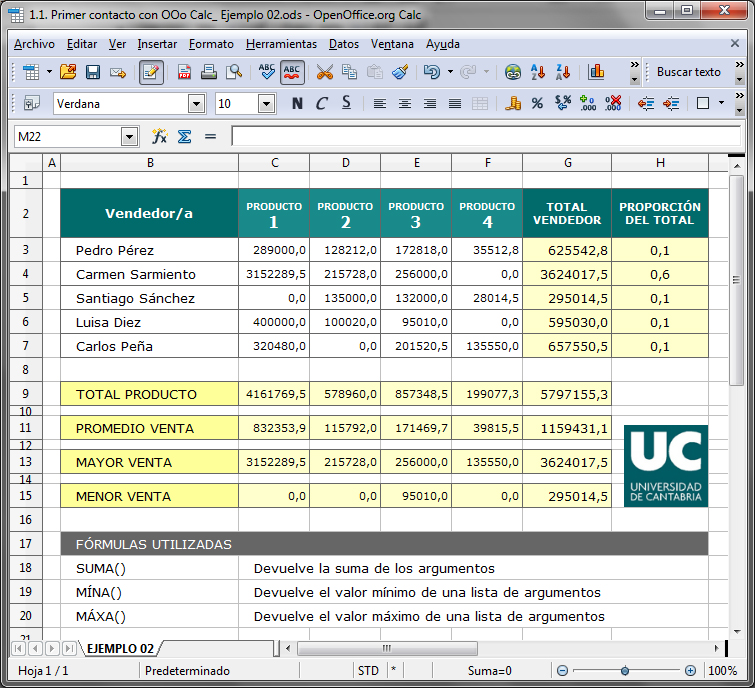Toggle bold formatting (N button)
Image resolution: width=755 pixels, height=688 pixels.
297,103
